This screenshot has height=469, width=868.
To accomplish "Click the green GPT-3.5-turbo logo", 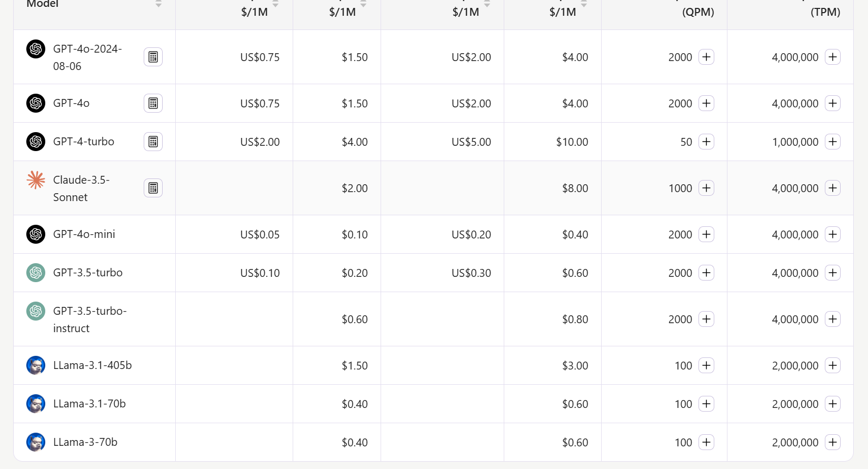I will [36, 273].
